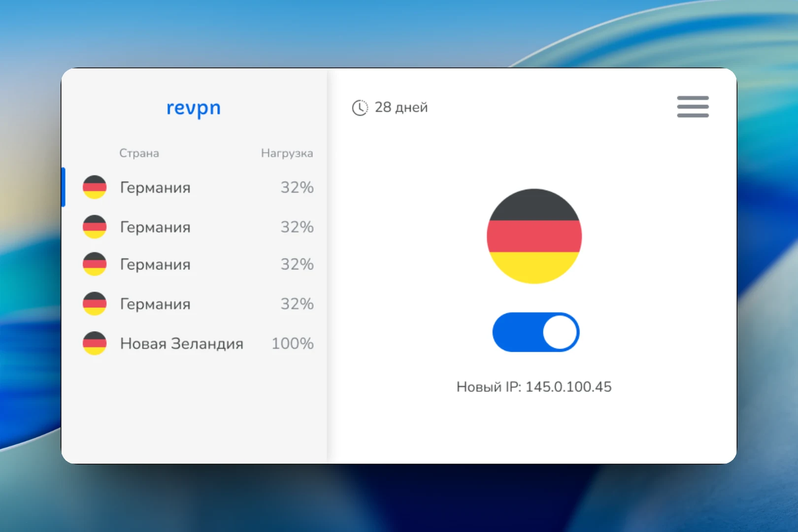Click the 100% load value
Screen dimensions: 798x532
pyautogui.click(x=293, y=343)
